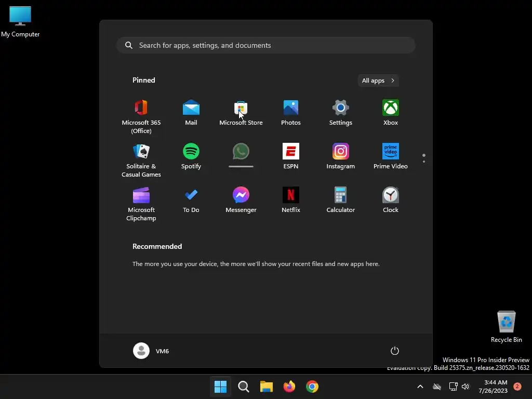
Task: Launch the Mail app
Action: click(191, 112)
